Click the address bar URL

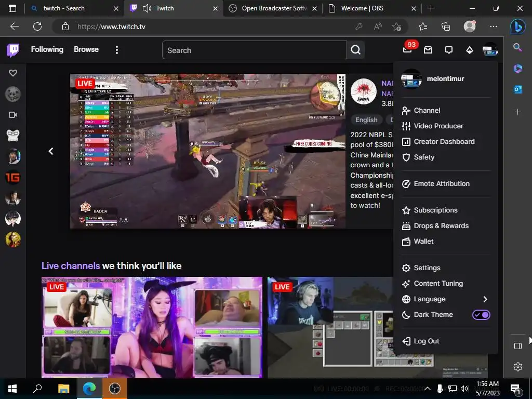click(x=111, y=26)
